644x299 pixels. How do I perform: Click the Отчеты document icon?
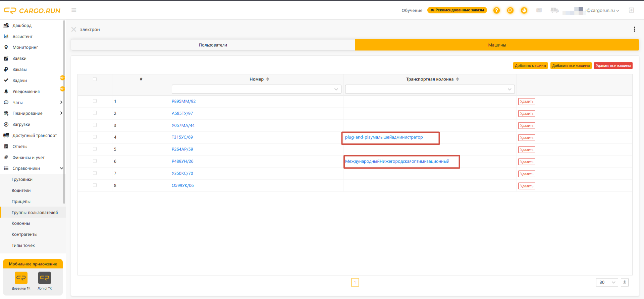[x=6, y=146]
